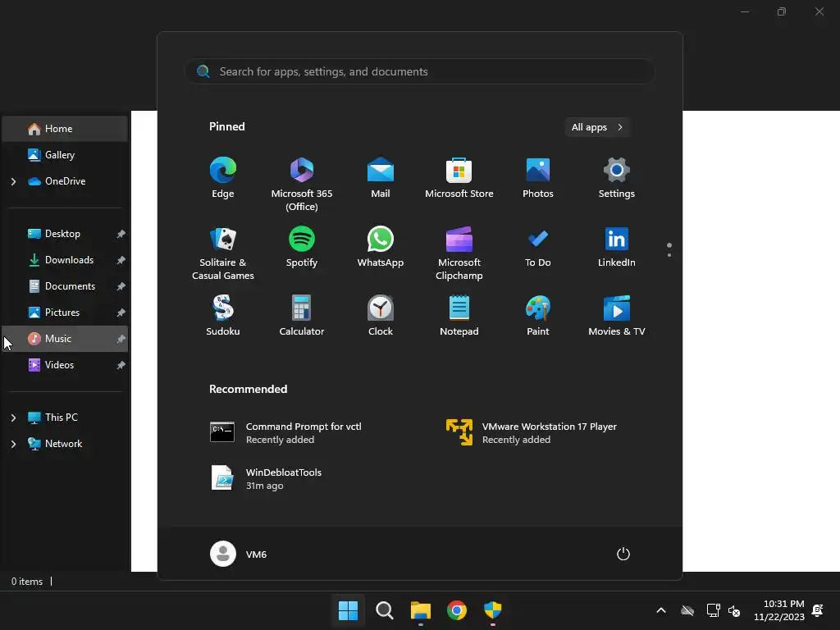Viewport: 840px width, 630px height.
Task: Open Music folder in sidebar
Action: point(65,339)
